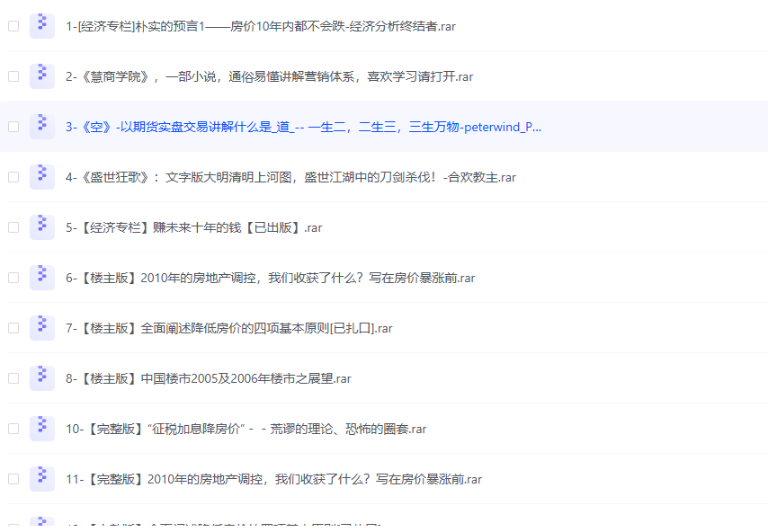Open the file 2-《慧商学院》 by its name
768x532 pixels.
[269, 76]
